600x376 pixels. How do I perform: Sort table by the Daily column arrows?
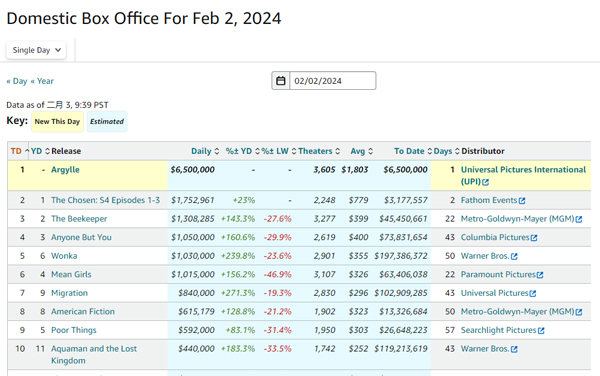click(217, 151)
